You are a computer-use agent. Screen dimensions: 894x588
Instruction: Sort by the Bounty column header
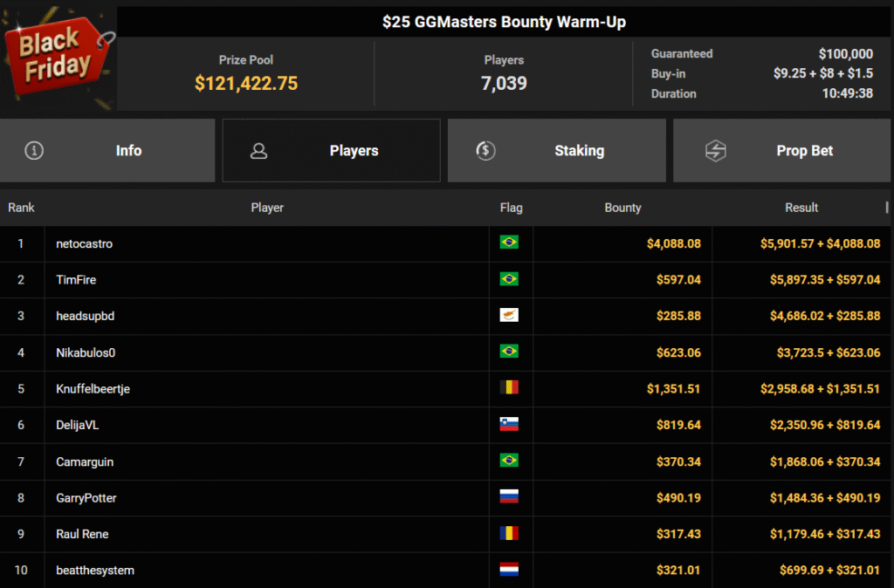tap(622, 208)
